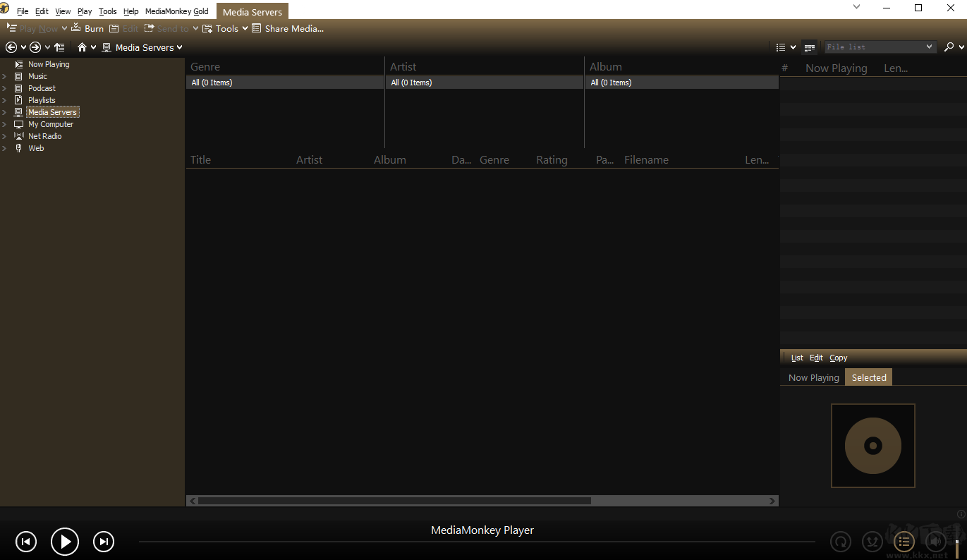The image size is (967, 560).
Task: Open the Send to dropdown arrow
Action: 195,28
